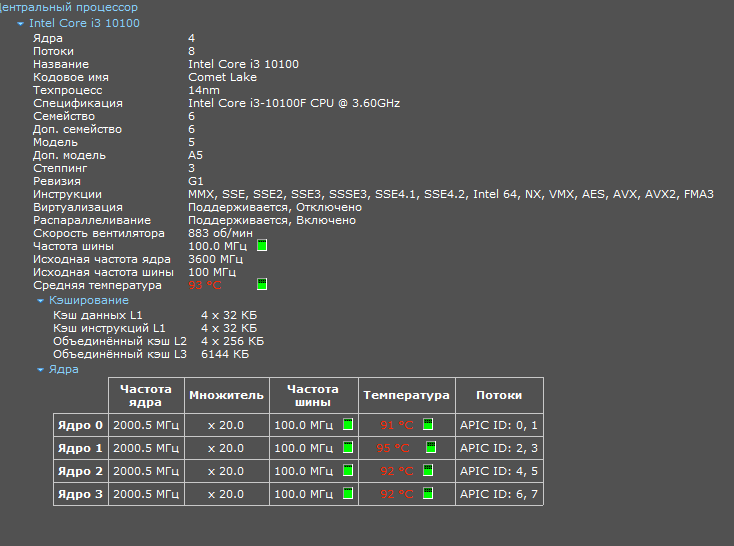The image size is (734, 546).
Task: Open the bus frequency graph icon in Ядро 1 row
Action: pos(348,447)
